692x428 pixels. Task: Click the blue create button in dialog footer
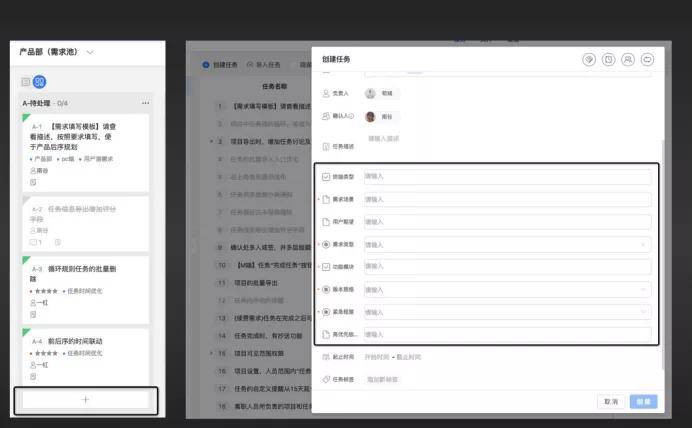pos(643,402)
